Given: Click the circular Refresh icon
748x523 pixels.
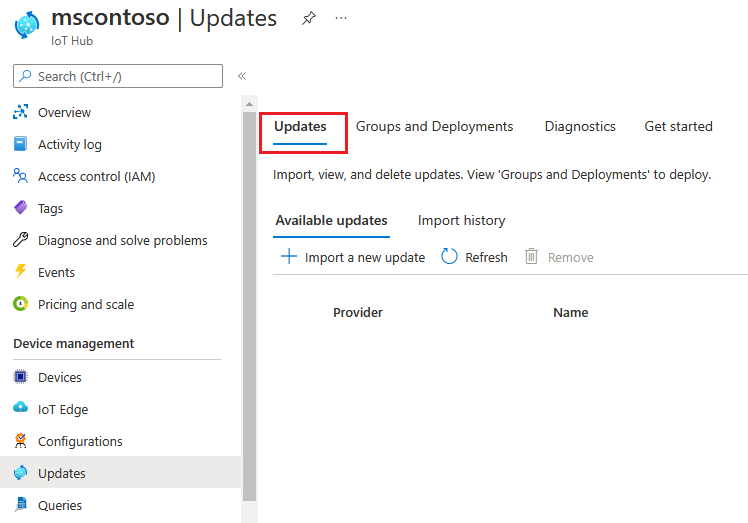Looking at the screenshot, I should click(x=449, y=256).
